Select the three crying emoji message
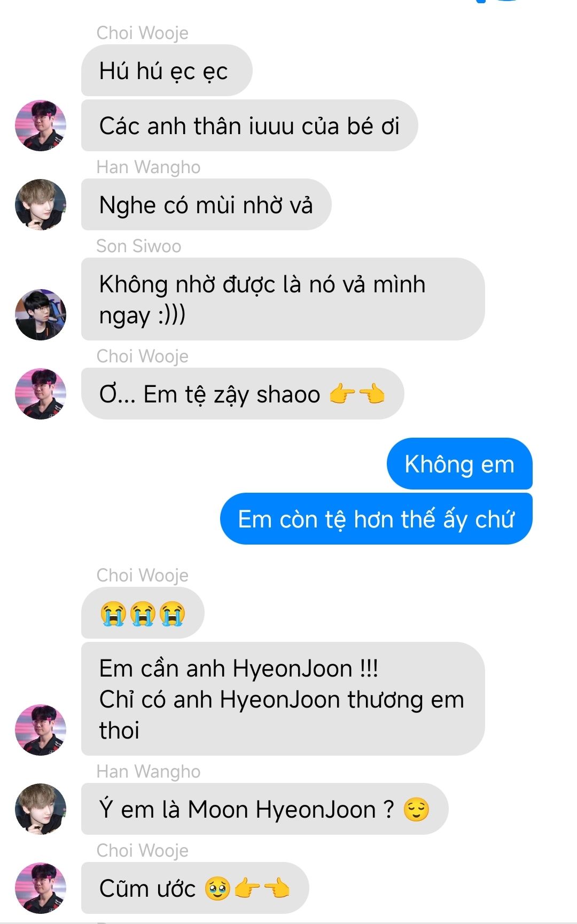Screen dimensions: 577x924 (x=143, y=613)
